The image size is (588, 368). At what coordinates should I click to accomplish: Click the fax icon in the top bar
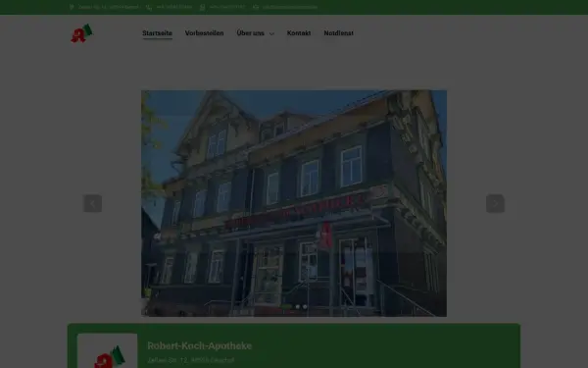[202, 7]
